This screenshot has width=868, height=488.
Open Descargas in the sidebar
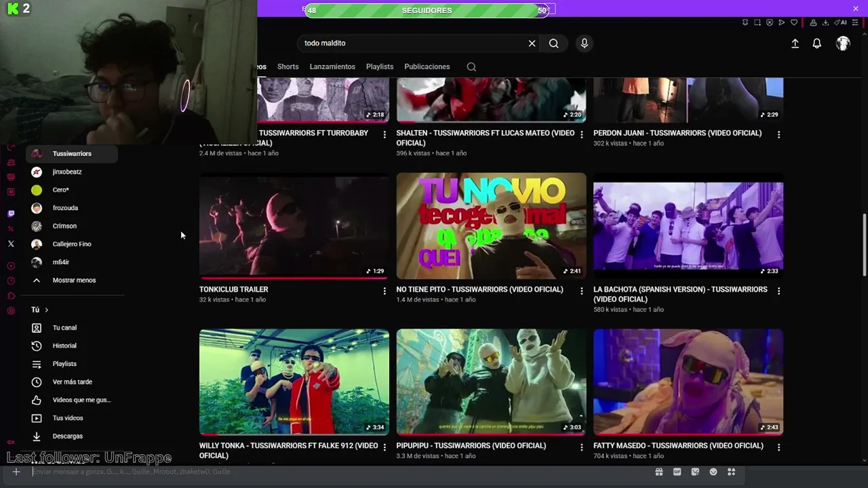coord(73,436)
